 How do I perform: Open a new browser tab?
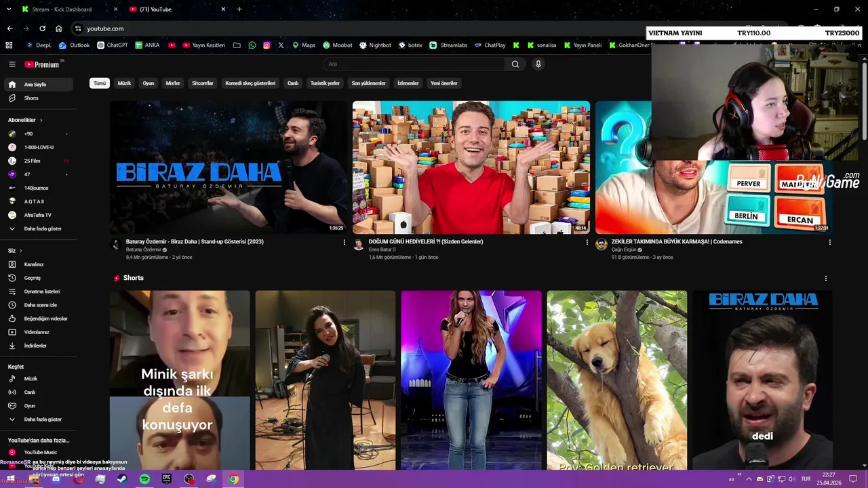239,9
